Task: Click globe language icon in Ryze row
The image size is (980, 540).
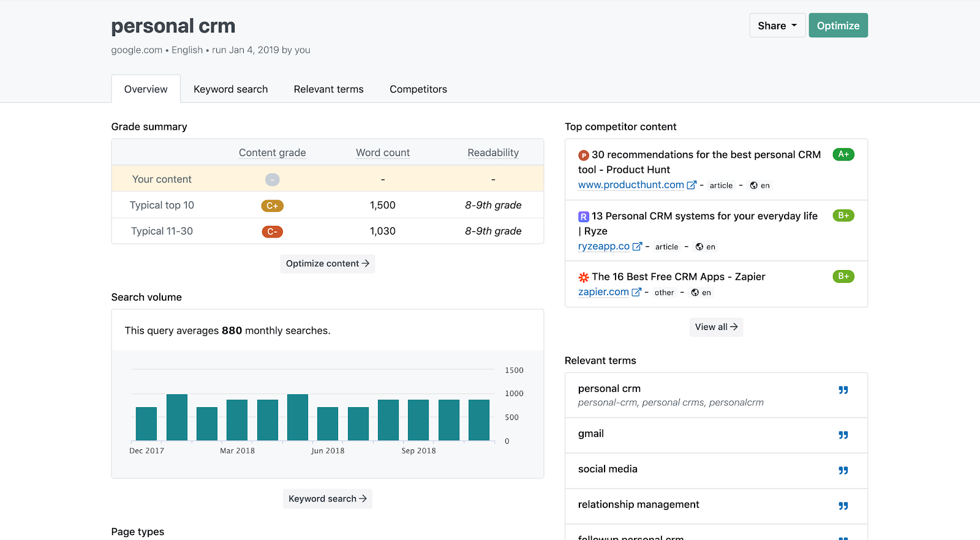Action: [x=699, y=247]
